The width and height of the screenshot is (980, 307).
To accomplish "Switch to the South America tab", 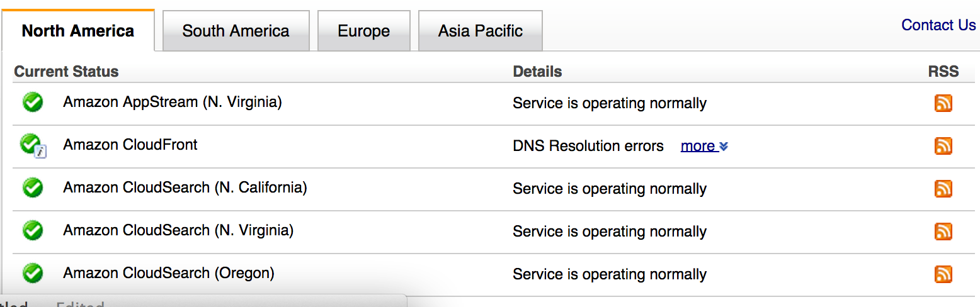I will (236, 31).
